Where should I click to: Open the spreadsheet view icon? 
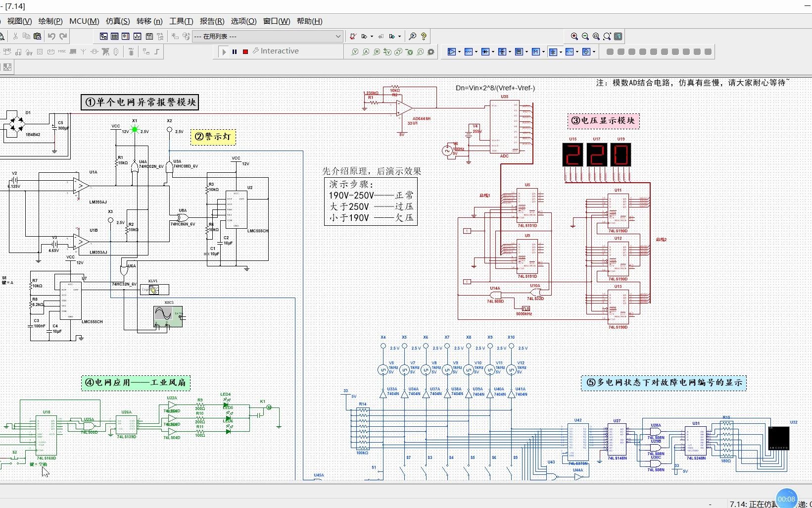115,36
